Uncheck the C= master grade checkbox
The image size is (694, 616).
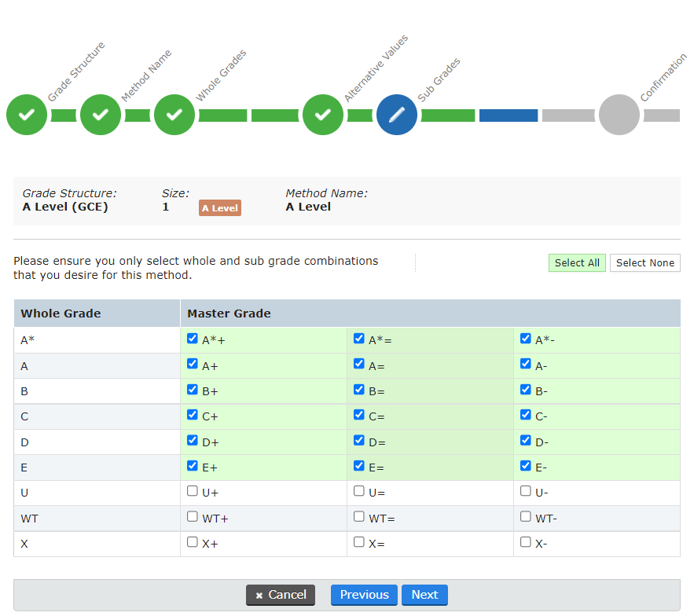pyautogui.click(x=358, y=415)
